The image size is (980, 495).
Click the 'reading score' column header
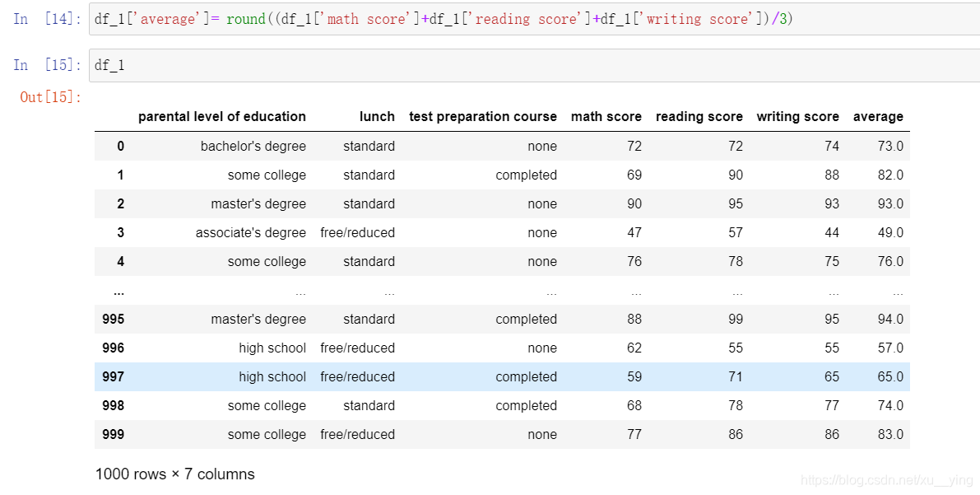coord(699,116)
